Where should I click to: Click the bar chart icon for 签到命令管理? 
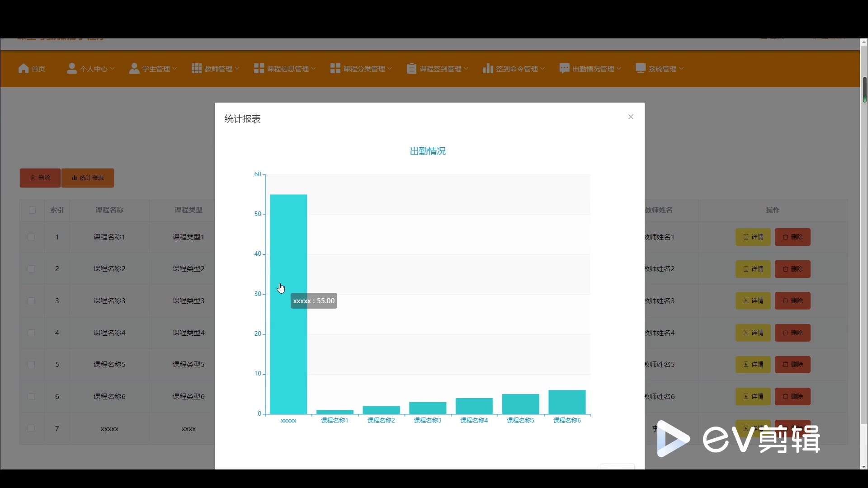[x=487, y=68]
